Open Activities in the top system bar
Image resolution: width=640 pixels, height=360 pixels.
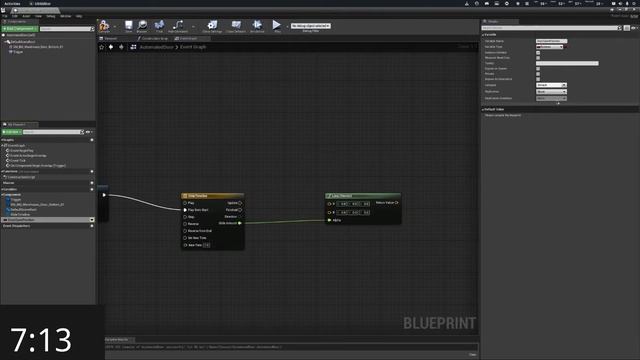click(12, 3)
